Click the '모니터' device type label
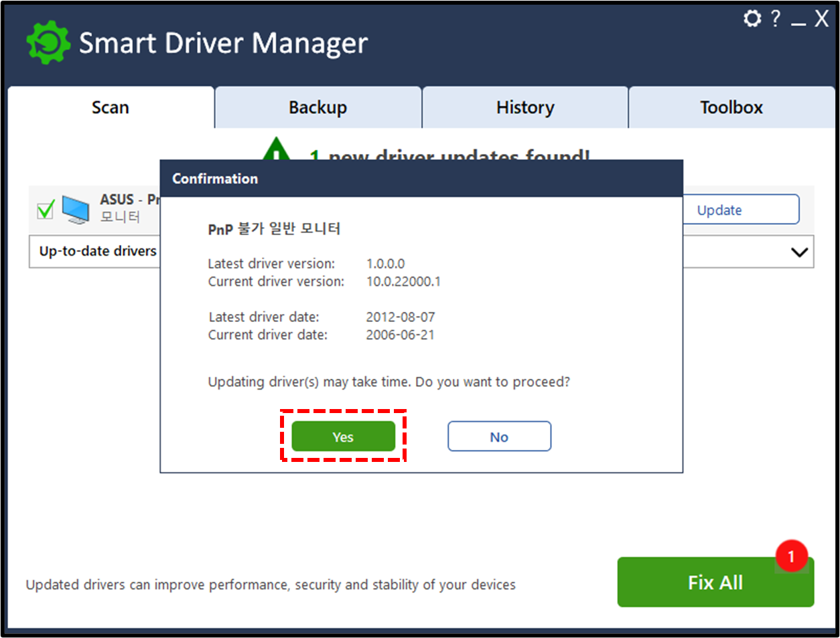The width and height of the screenshot is (840, 638). (x=121, y=217)
